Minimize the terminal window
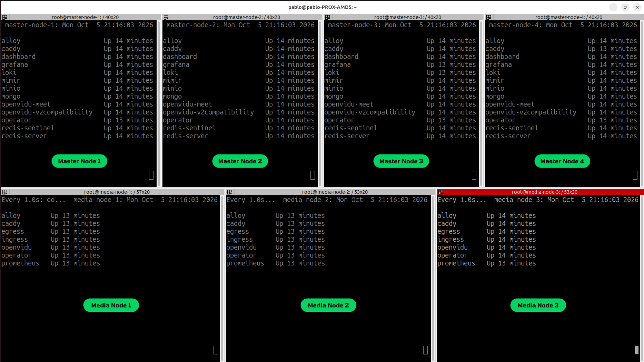Image resolution: width=644 pixels, height=362 pixels. coord(613,7)
